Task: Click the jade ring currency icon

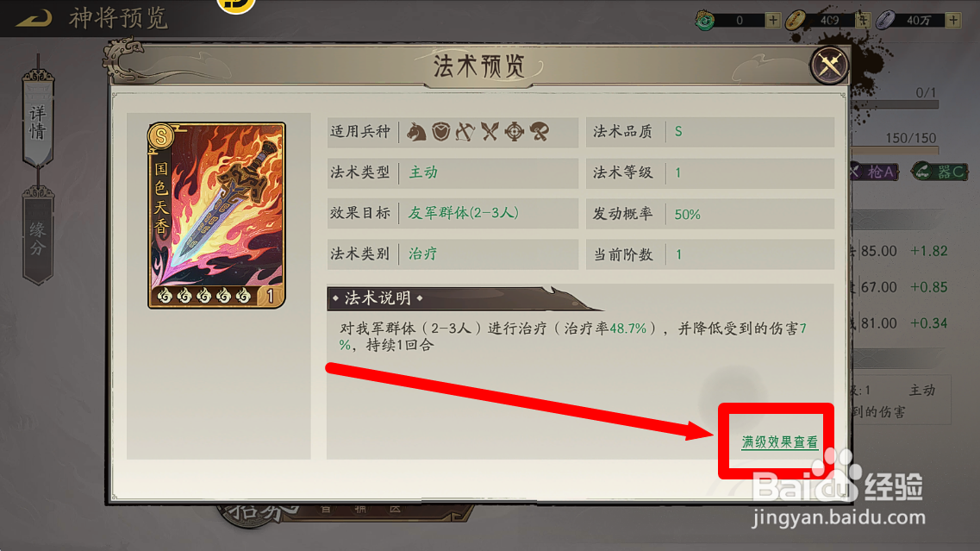Action: point(705,20)
